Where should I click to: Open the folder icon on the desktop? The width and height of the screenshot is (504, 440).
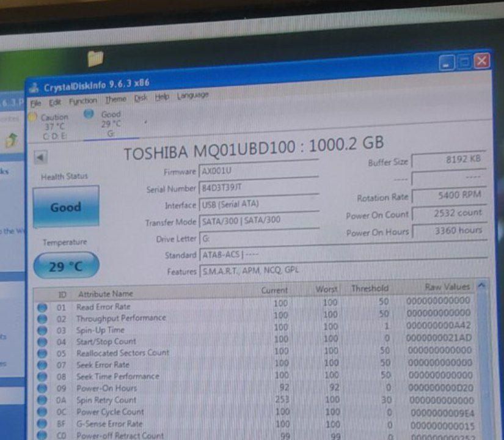coord(95,58)
